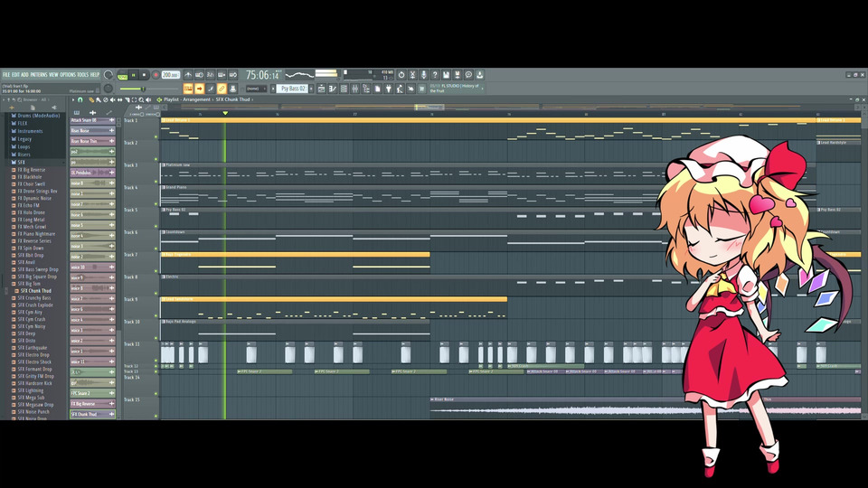Image resolution: width=868 pixels, height=488 pixels.
Task: Collapse the SFX browser folder
Action: (x=21, y=162)
